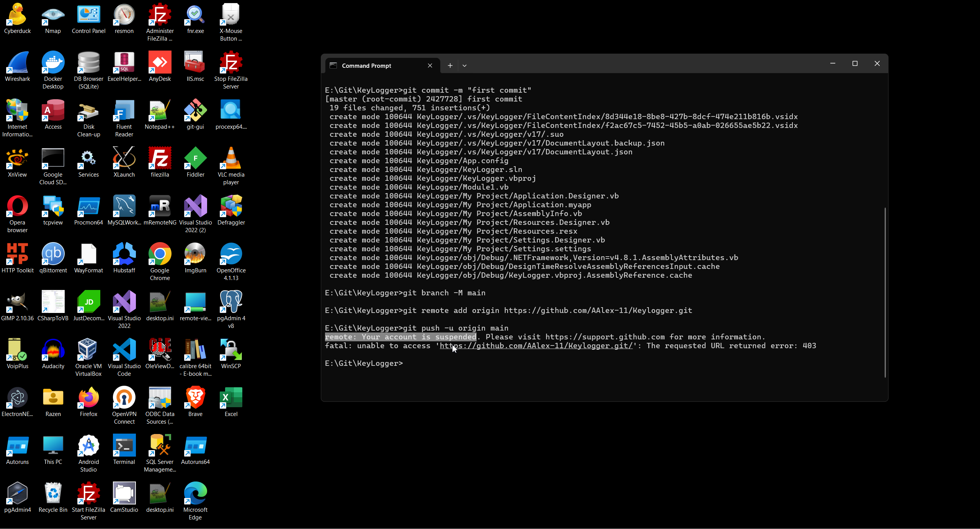Select the Google Chrome shortcut

point(160,254)
